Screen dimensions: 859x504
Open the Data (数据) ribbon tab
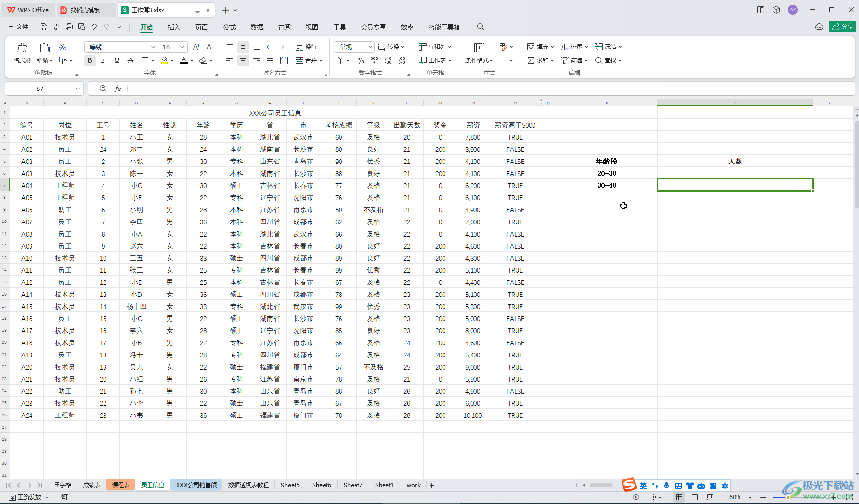(x=257, y=27)
